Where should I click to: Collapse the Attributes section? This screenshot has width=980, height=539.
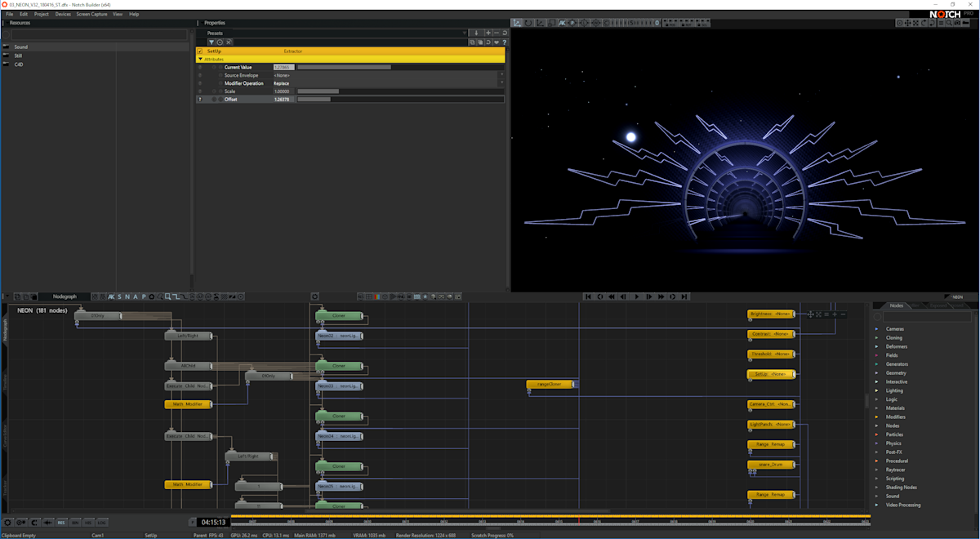[x=200, y=59]
